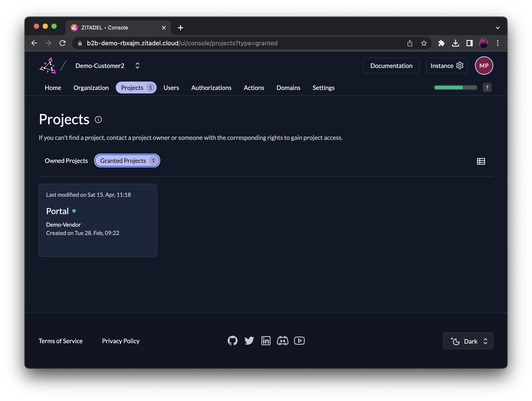Switch to table list view

481,161
